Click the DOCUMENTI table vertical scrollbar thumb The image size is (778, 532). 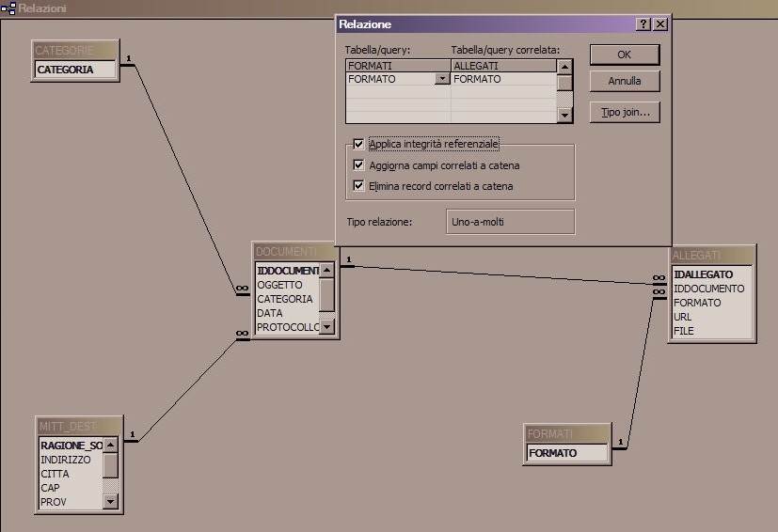pos(326,294)
